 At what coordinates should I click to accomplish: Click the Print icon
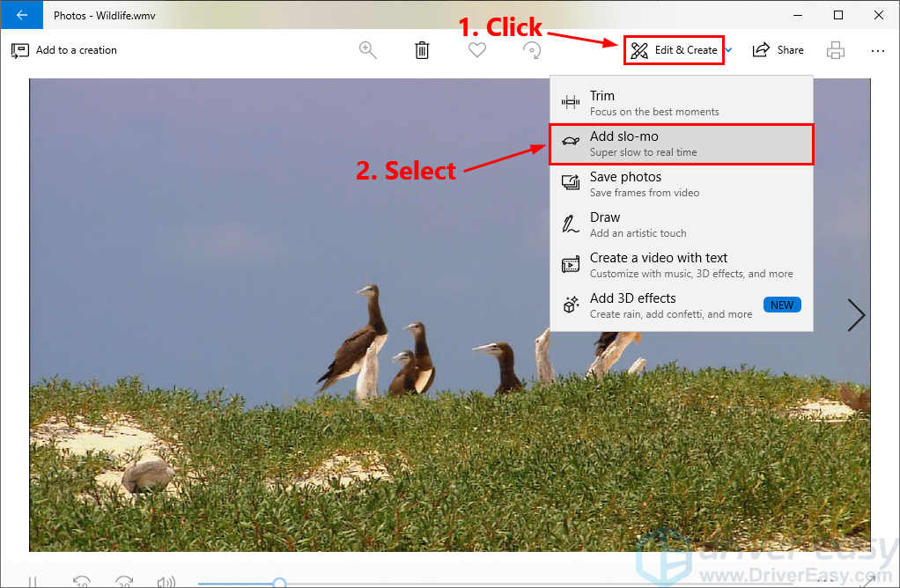pyautogui.click(x=835, y=50)
